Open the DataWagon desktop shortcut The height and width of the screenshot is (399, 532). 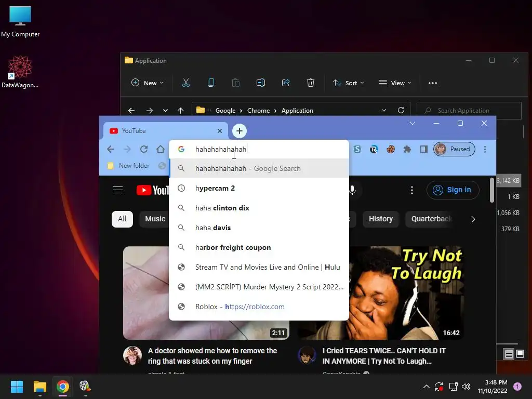tap(20, 72)
